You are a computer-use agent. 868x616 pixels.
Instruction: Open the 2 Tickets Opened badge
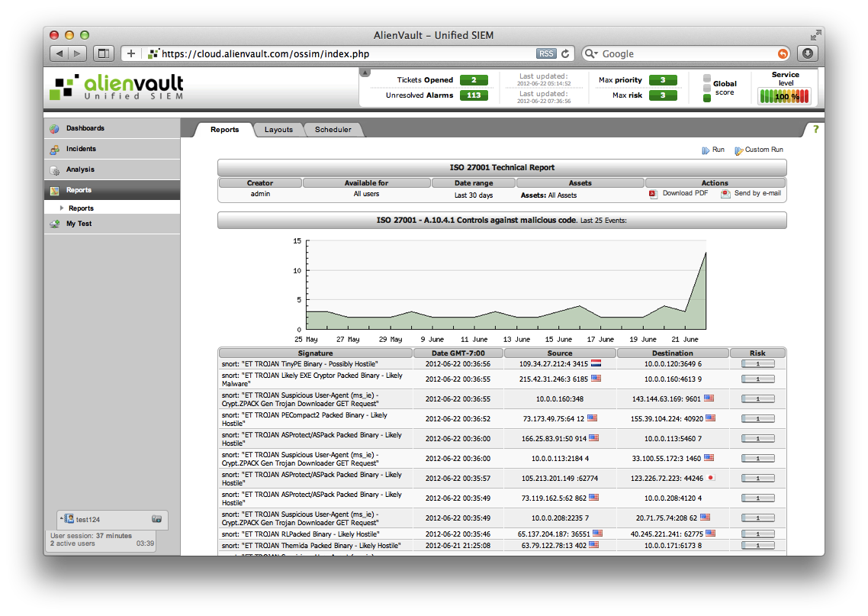(474, 80)
